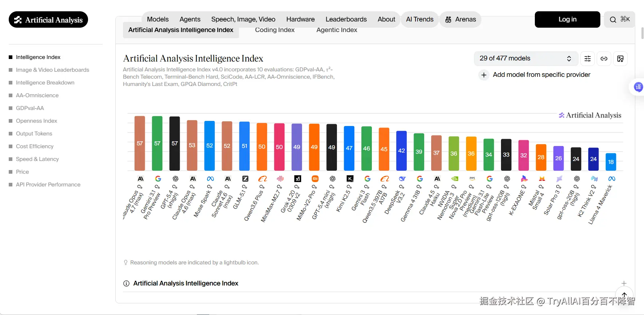Click the Openness Index sidebar item
Screen dimensions: 644x315
36,121
